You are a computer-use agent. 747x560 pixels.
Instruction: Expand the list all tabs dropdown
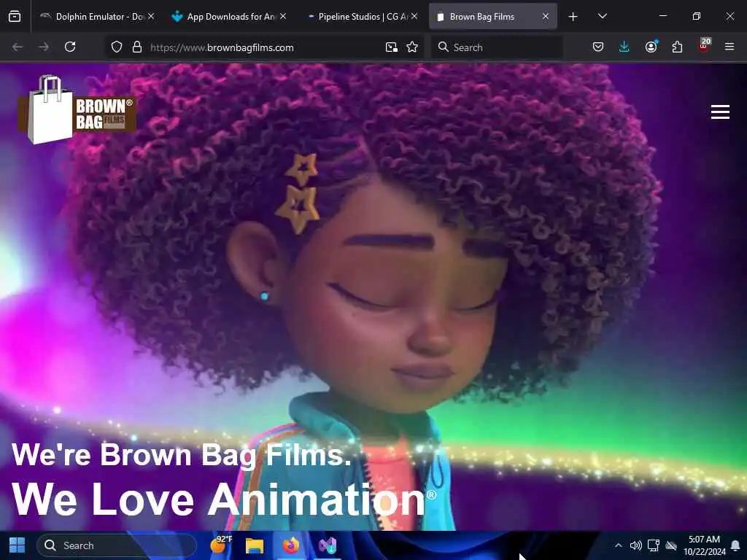(602, 17)
